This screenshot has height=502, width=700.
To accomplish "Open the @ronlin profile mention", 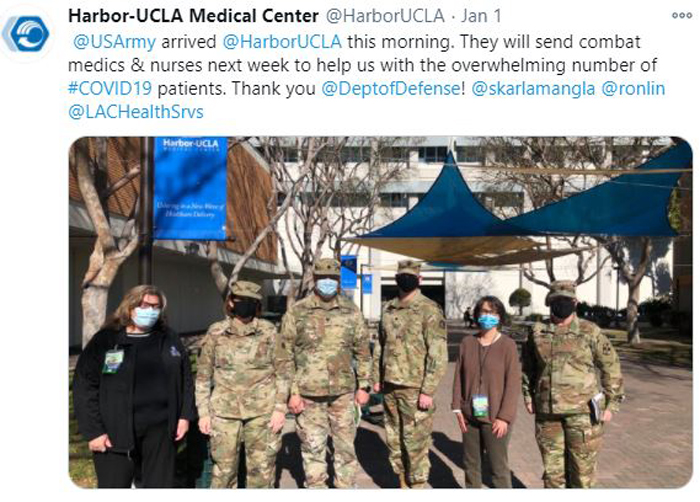I will click(x=633, y=88).
